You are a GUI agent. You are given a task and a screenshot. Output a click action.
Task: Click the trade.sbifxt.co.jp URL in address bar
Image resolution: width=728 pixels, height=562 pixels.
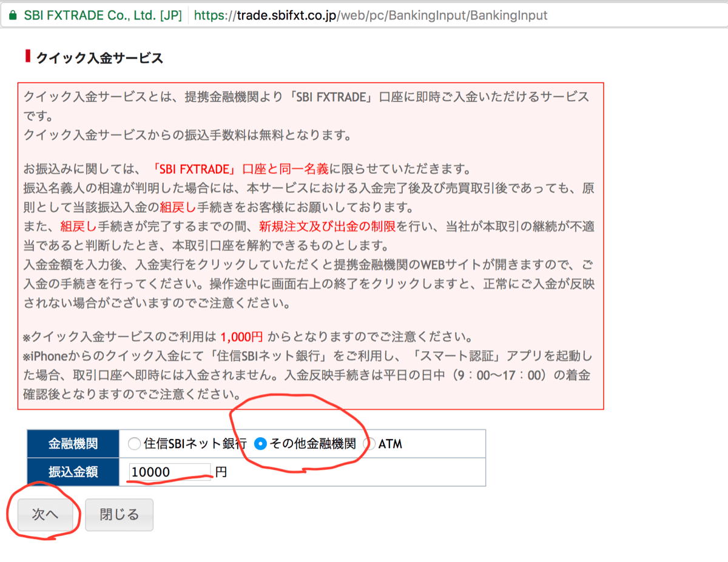(370, 15)
